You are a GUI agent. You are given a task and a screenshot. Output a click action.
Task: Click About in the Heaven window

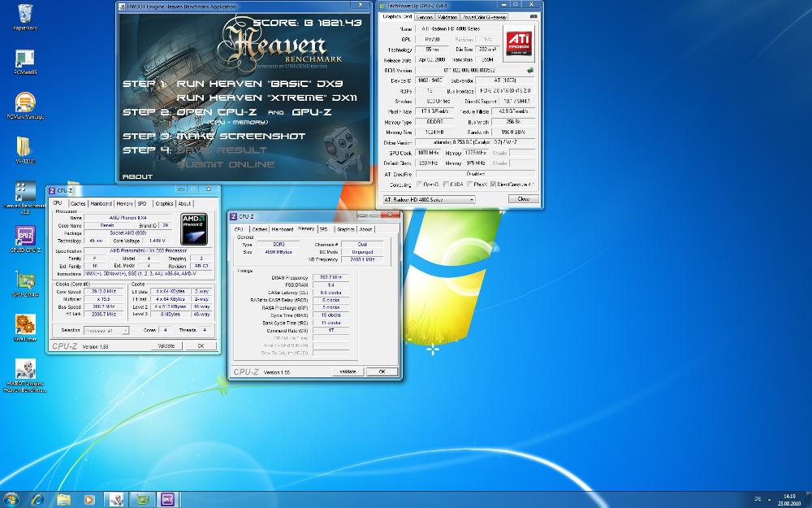[137, 176]
